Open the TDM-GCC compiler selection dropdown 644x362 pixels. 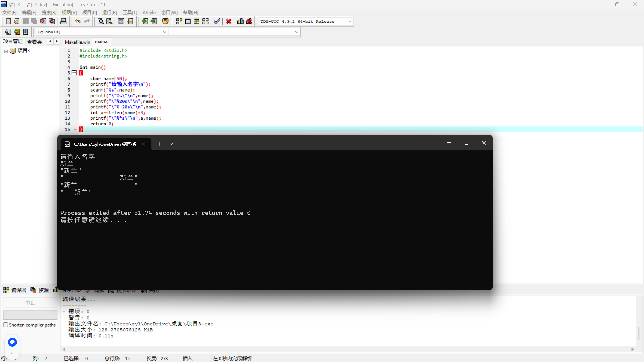[x=350, y=22]
